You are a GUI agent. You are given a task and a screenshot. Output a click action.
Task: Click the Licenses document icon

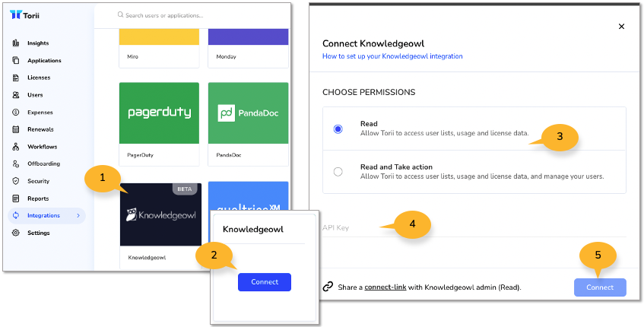coord(16,78)
